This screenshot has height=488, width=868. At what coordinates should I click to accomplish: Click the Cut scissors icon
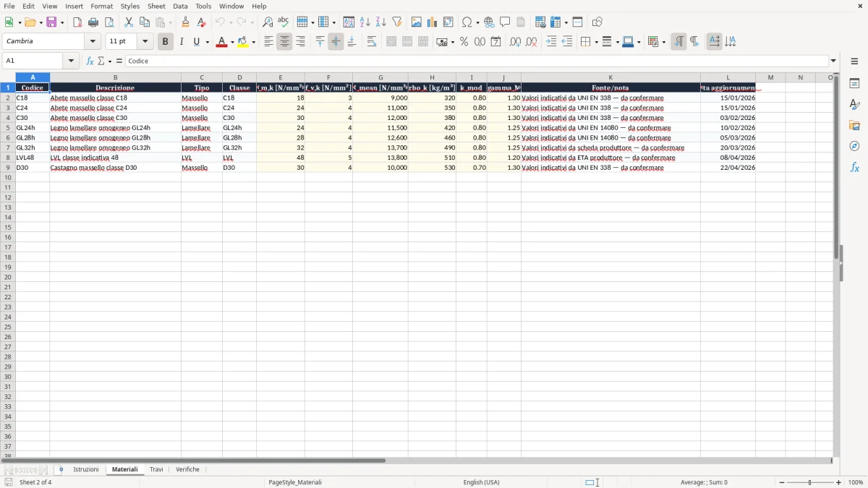(129, 22)
